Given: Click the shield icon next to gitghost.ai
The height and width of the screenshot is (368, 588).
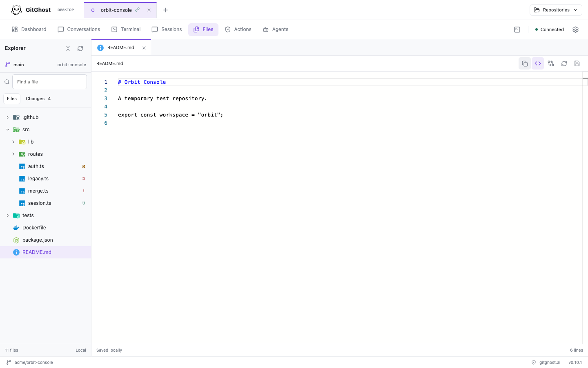Looking at the screenshot, I should point(534,362).
